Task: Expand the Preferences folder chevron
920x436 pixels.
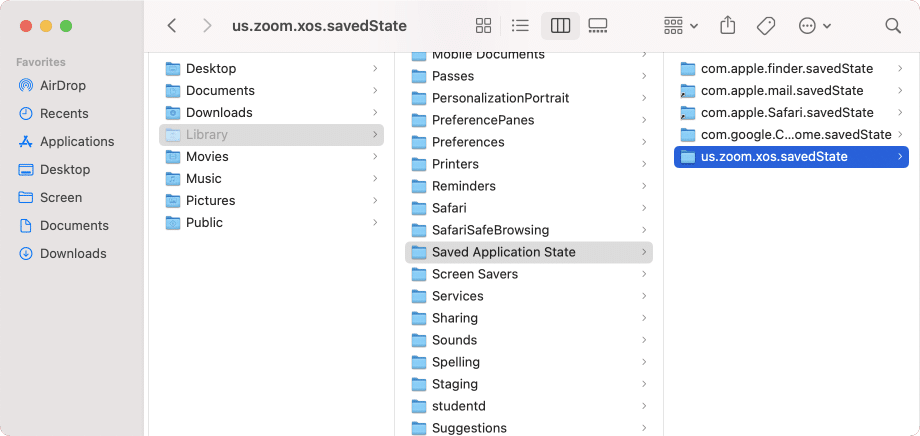Action: (x=644, y=142)
